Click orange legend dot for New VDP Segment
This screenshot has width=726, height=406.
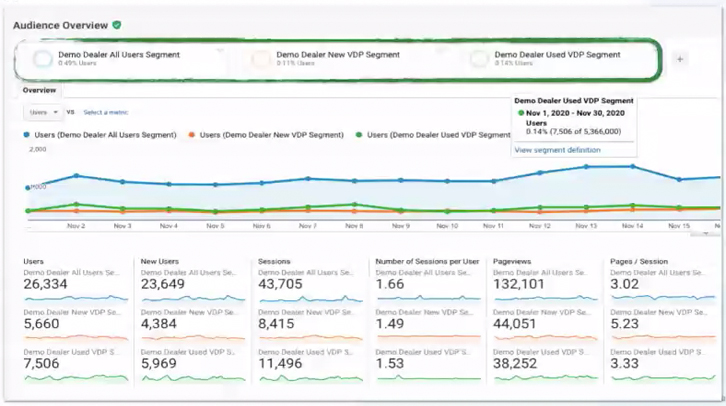(192, 135)
